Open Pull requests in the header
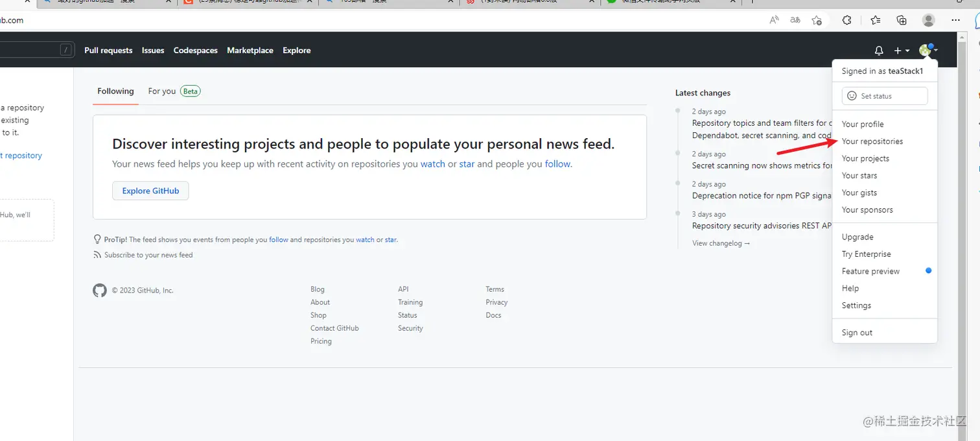The height and width of the screenshot is (441, 980). click(x=108, y=51)
